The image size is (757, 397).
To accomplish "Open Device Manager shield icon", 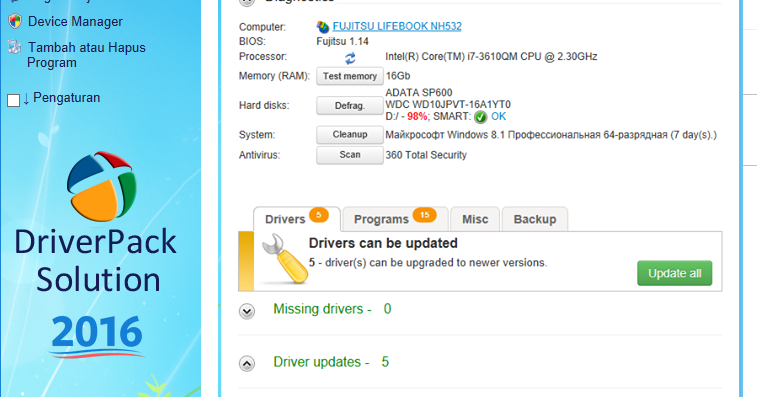I will [x=15, y=21].
